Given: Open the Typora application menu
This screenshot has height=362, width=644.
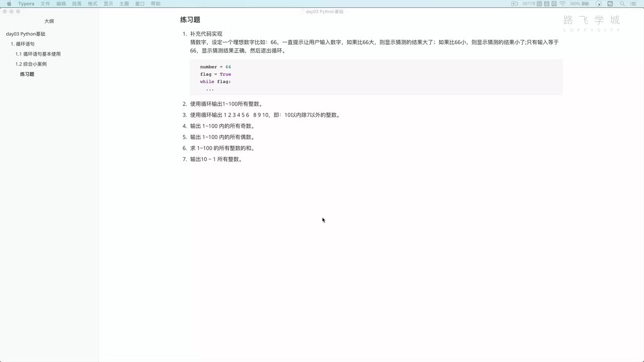Looking at the screenshot, I should pyautogui.click(x=26, y=4).
